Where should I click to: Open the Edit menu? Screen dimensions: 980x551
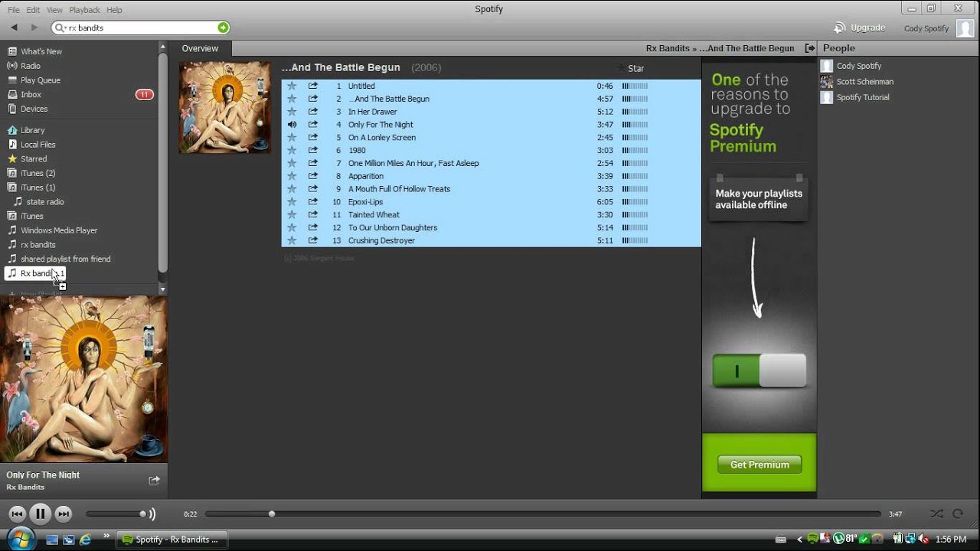(33, 10)
